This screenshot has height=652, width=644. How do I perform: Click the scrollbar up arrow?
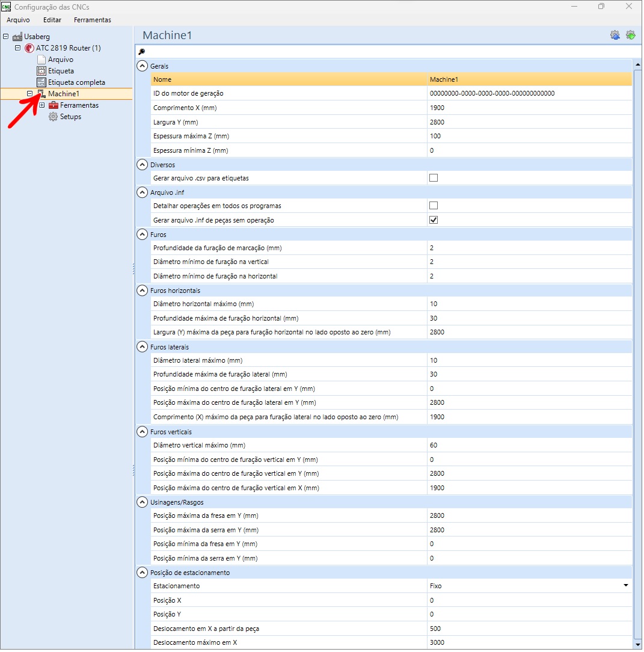(x=639, y=66)
